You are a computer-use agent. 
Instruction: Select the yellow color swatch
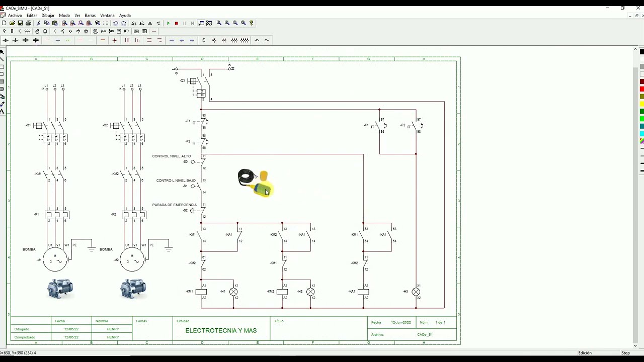pyautogui.click(x=642, y=104)
